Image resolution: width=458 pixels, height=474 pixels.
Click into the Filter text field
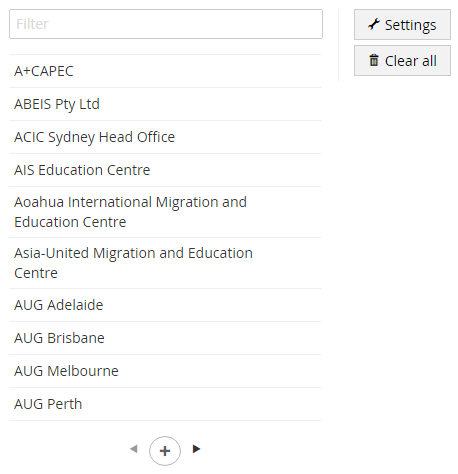pyautogui.click(x=166, y=24)
